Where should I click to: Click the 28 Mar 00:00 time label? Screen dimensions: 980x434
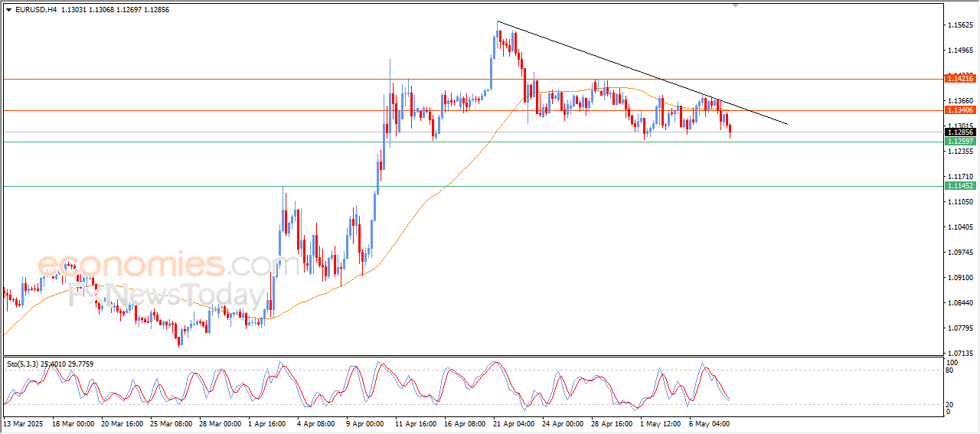point(222,423)
